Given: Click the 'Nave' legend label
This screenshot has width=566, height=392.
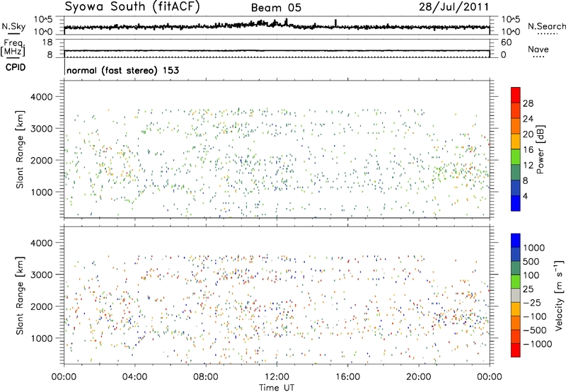Looking at the screenshot, I should [x=538, y=49].
